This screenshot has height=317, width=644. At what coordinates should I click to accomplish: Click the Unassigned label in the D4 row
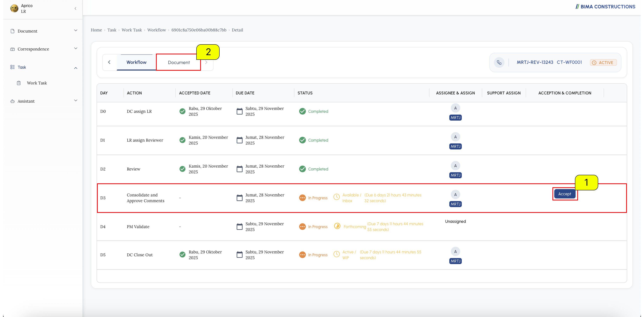455,221
